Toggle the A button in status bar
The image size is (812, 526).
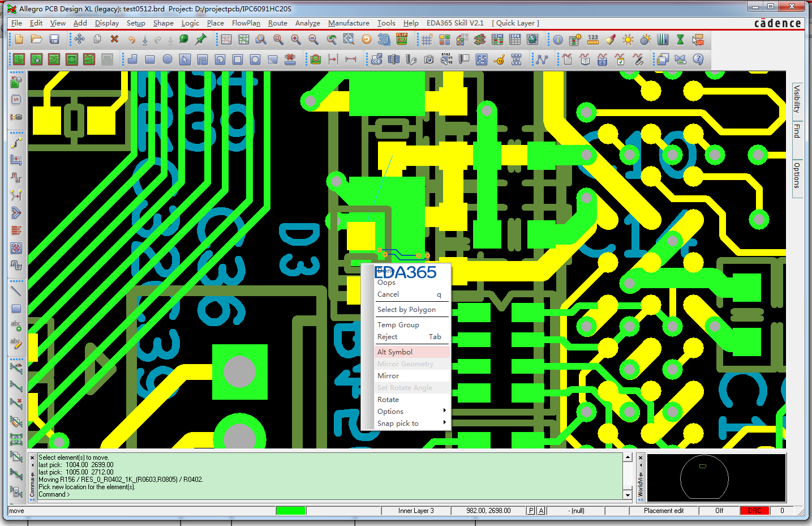(541, 511)
